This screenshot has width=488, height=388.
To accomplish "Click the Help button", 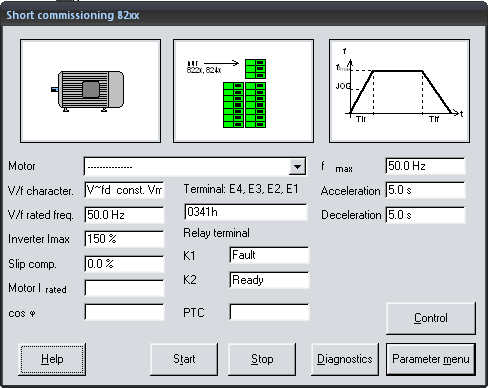I will (52, 359).
